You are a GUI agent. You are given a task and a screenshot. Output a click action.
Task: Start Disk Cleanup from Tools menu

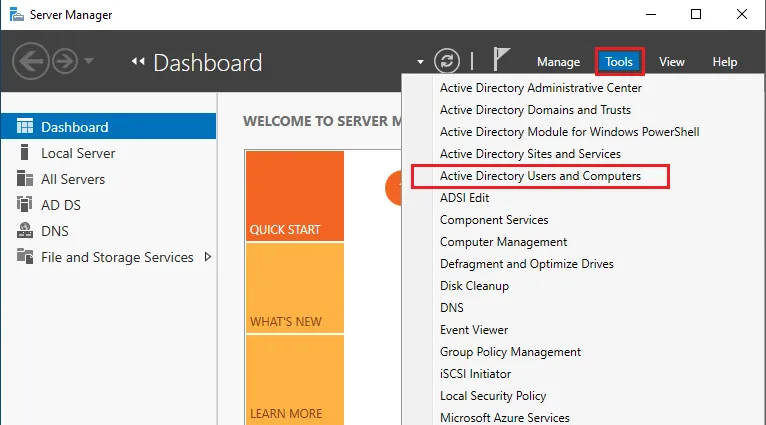click(474, 286)
